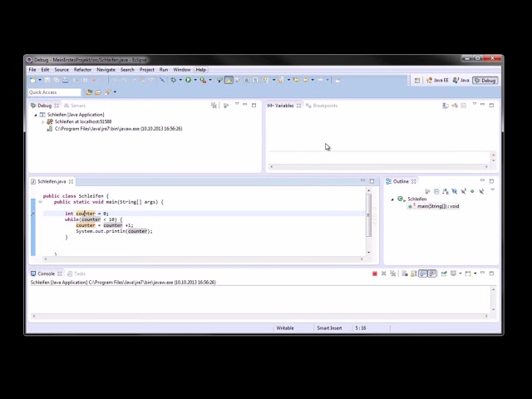The image size is (532, 399).
Task: Switch to the Servers tab
Action: pos(75,106)
